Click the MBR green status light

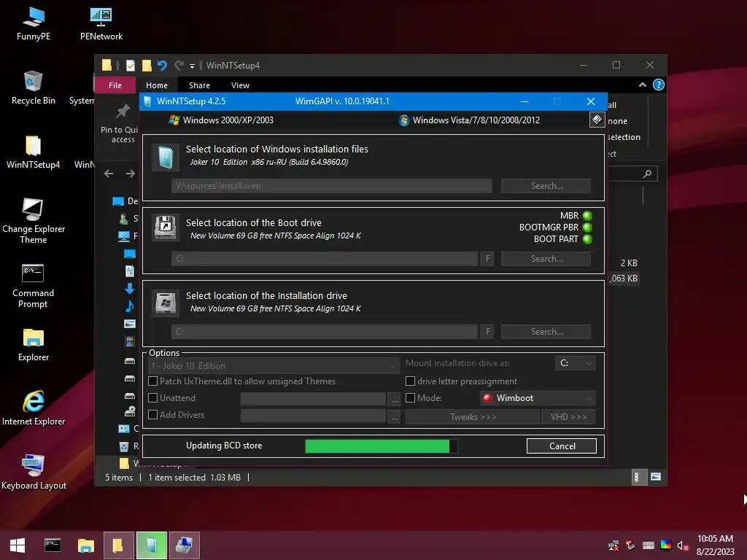587,216
